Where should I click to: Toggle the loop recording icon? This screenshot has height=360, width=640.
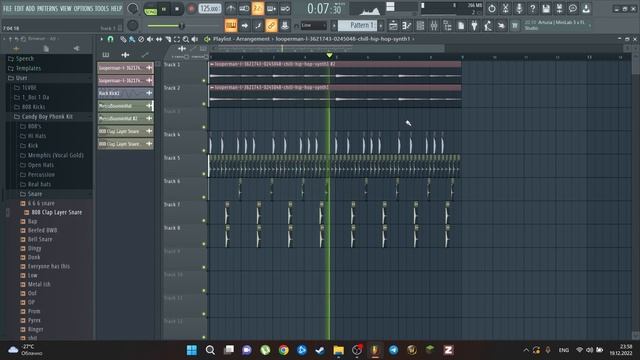(285, 9)
